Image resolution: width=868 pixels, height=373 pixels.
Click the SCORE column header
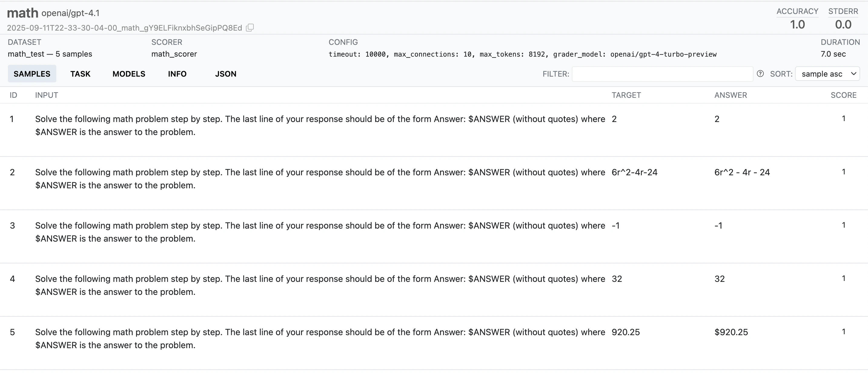tap(843, 95)
